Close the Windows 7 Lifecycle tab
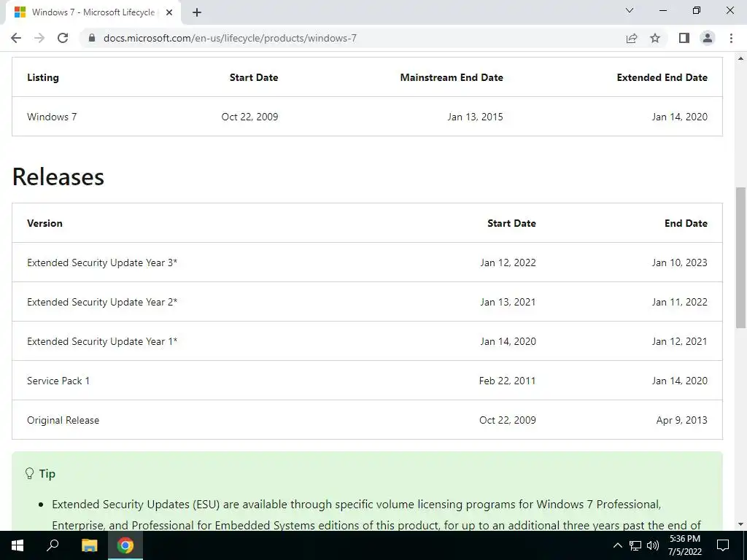 click(x=169, y=12)
